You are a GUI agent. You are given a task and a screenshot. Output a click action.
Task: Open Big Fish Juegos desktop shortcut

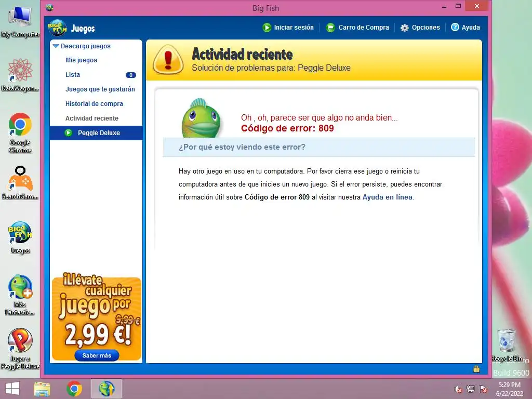point(20,237)
